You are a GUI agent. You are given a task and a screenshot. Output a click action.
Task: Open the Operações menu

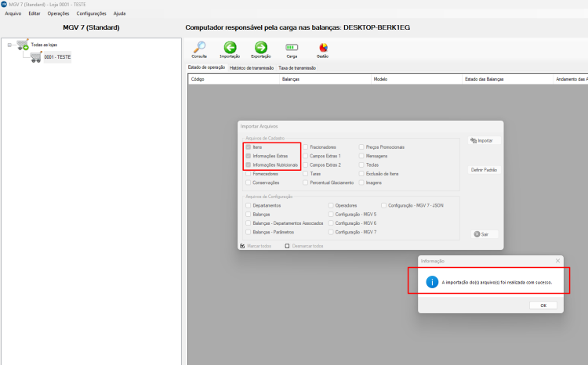58,13
